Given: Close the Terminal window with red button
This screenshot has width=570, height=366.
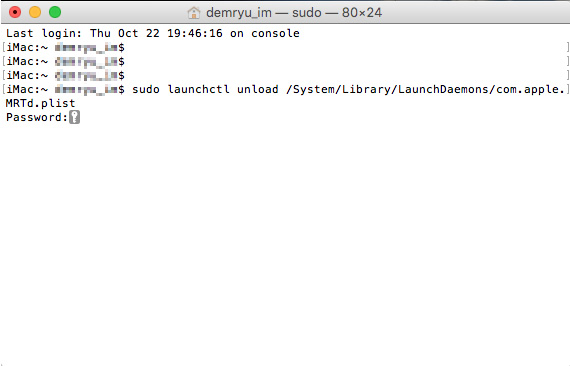Looking at the screenshot, I should (15, 12).
